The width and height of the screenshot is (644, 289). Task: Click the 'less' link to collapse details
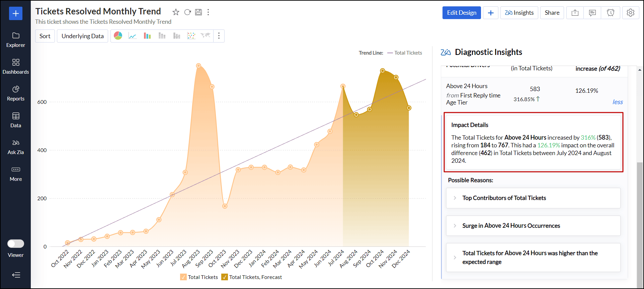tap(617, 102)
